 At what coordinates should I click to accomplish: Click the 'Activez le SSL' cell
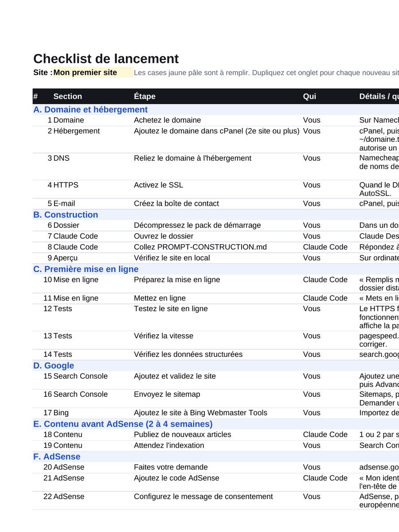point(158,185)
